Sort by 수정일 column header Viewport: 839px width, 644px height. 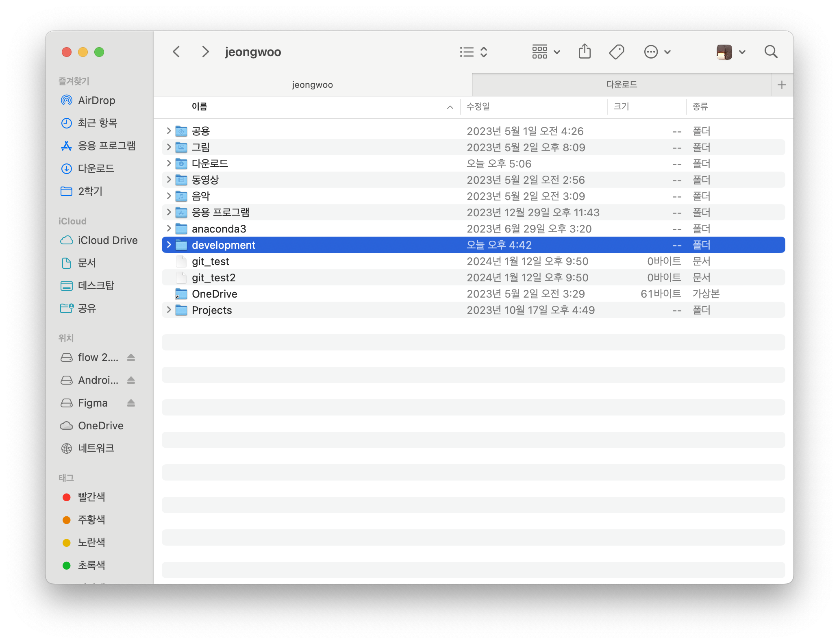click(478, 107)
